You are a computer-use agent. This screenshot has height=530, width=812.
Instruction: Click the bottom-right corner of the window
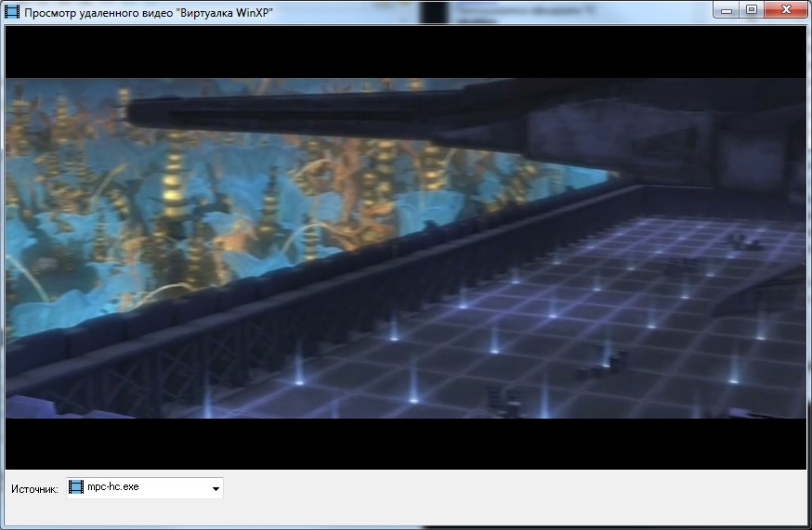[x=806, y=524]
